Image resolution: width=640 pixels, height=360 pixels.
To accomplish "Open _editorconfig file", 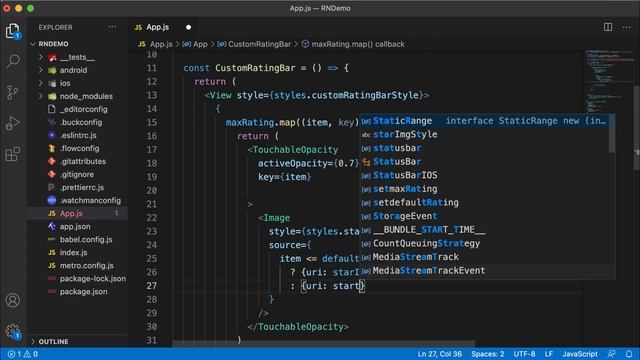I will tap(78, 109).
